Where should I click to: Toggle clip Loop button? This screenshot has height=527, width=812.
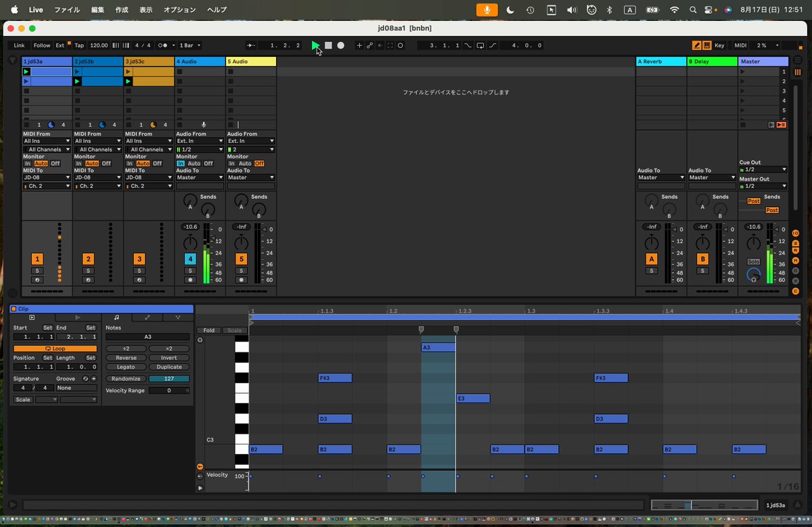click(55, 348)
